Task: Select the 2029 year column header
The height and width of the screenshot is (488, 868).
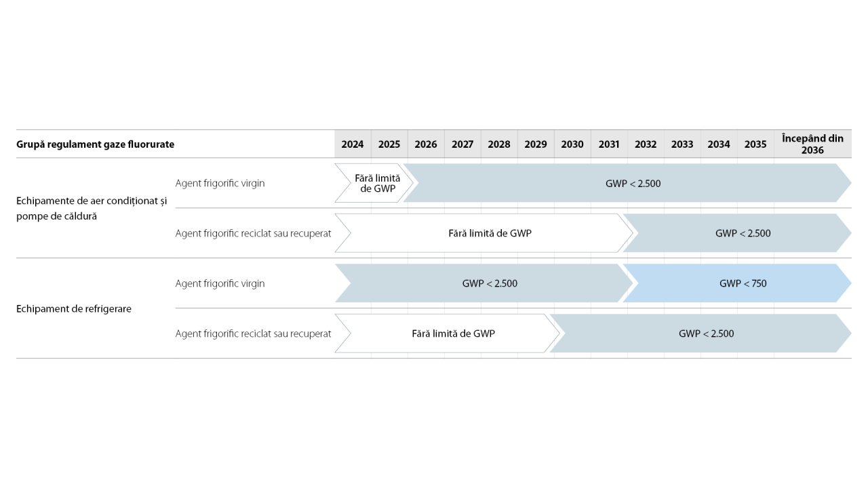Action: [x=536, y=144]
